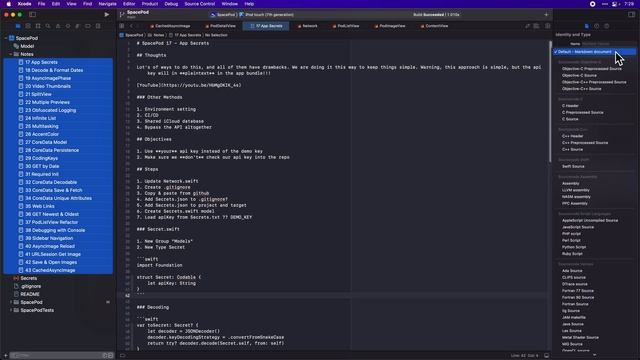Click No Selection in the breadcrumb
The height and width of the screenshot is (360, 640).
click(x=216, y=35)
